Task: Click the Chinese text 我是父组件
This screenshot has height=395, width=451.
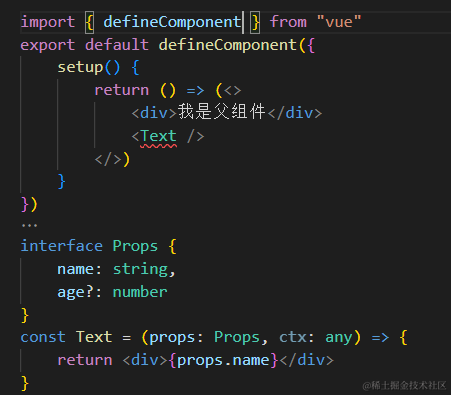Action: coord(221,111)
